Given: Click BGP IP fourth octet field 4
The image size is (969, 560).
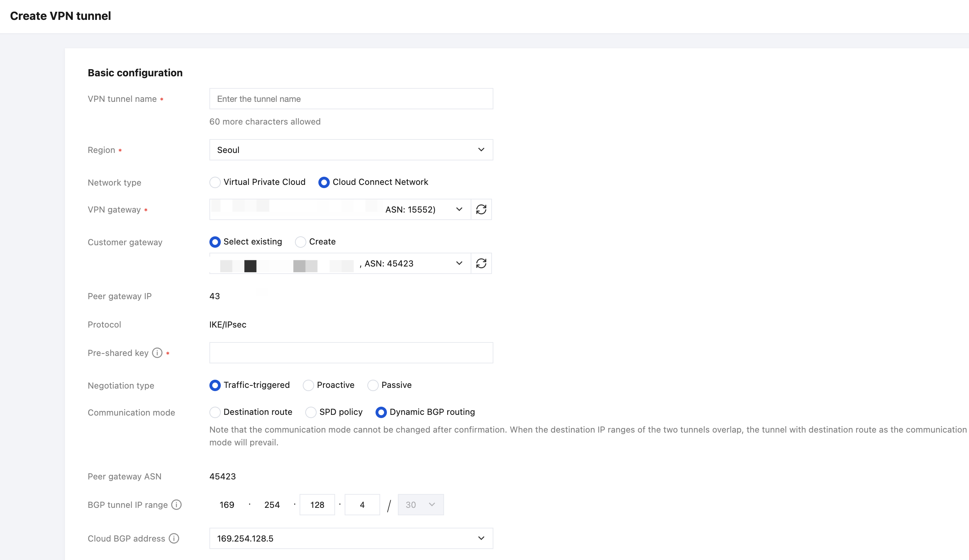Looking at the screenshot, I should 362,505.
